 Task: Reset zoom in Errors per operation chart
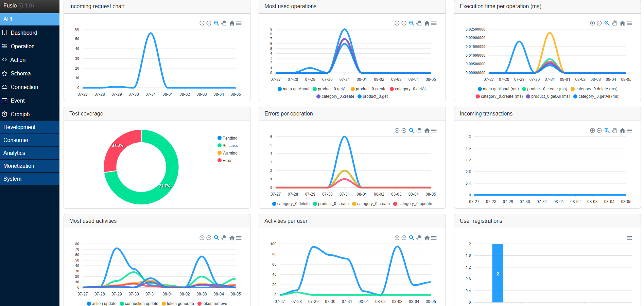click(427, 130)
